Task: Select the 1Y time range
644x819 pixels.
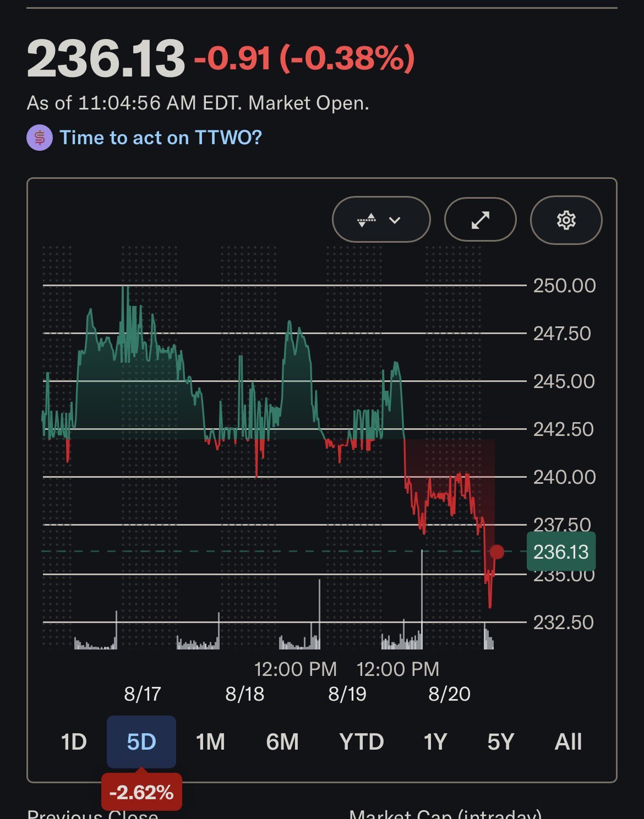Action: 435,742
